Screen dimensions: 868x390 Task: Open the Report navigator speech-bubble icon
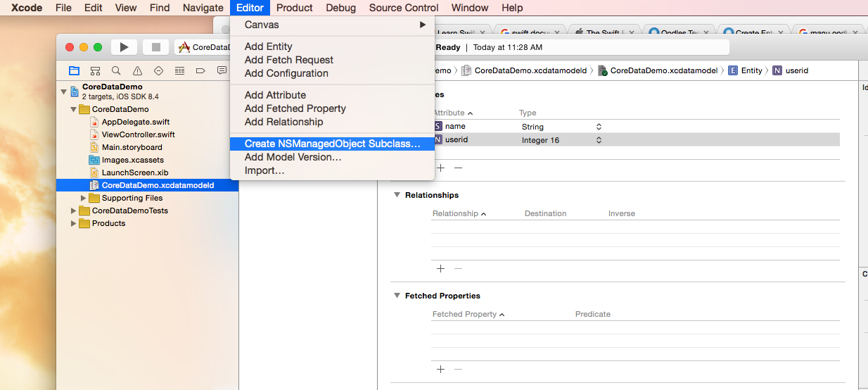click(x=222, y=70)
